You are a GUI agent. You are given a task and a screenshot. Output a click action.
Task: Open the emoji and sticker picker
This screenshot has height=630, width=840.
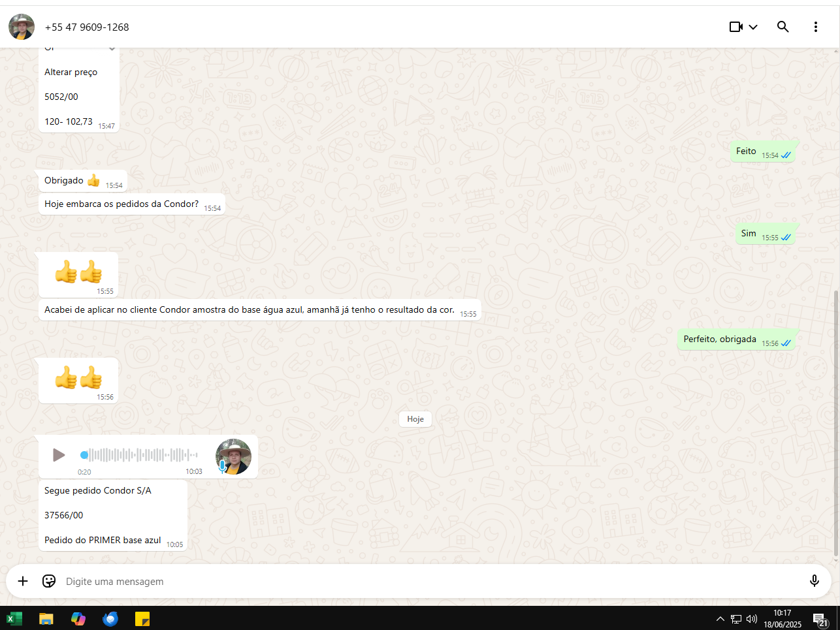click(49, 581)
